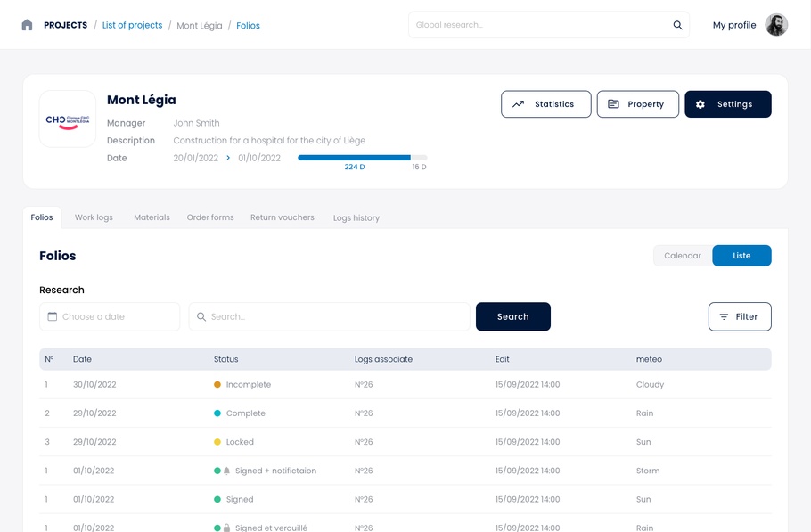This screenshot has width=811, height=532.
Task: Click the project duration progress bar
Action: (x=362, y=158)
